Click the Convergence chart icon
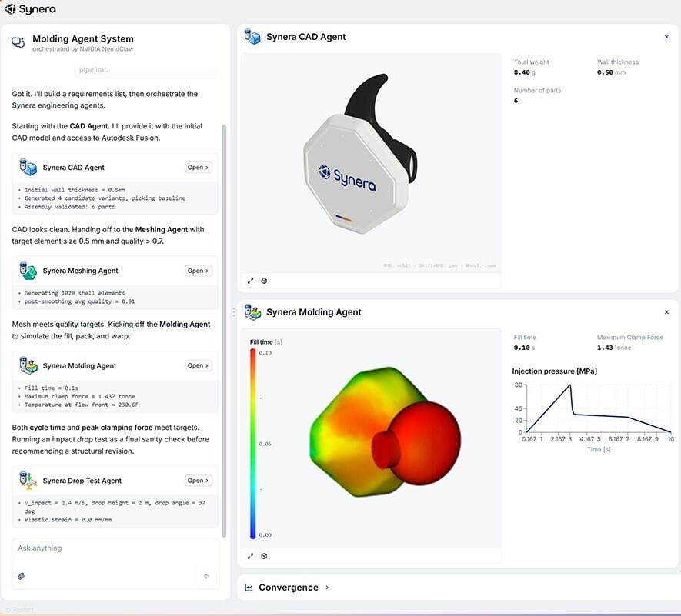The image size is (681, 616). [249, 588]
